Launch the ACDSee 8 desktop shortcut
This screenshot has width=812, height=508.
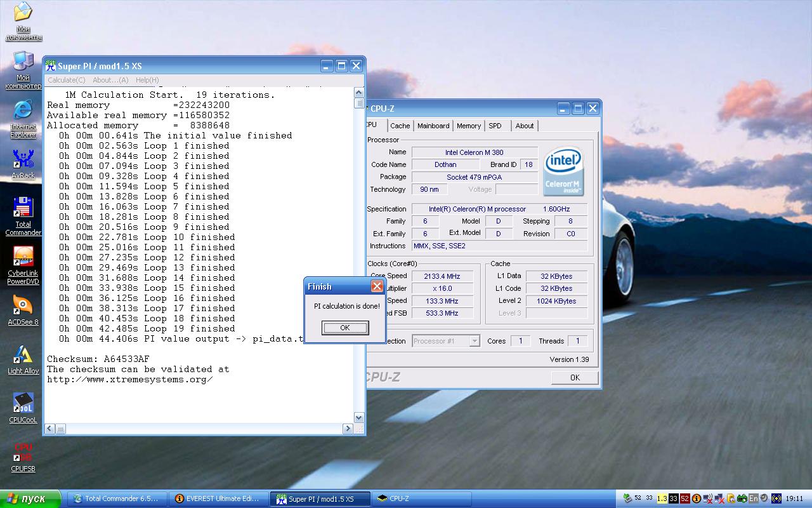click(x=23, y=311)
